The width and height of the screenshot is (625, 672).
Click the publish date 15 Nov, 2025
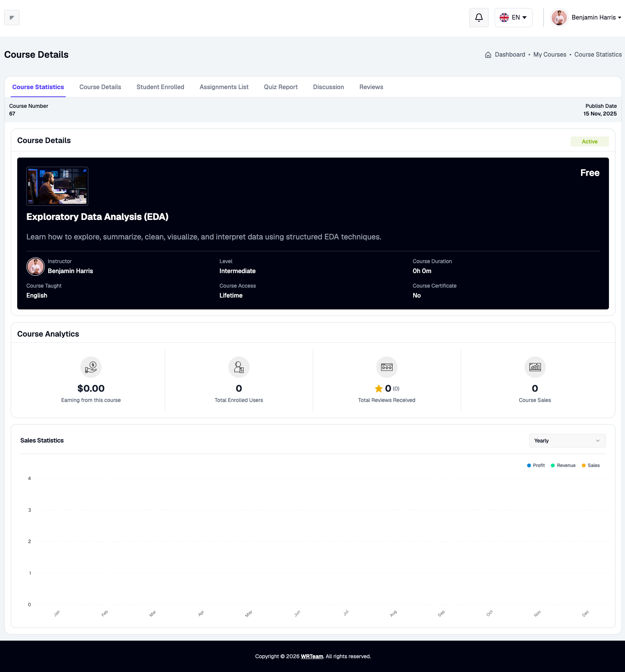[x=600, y=114]
